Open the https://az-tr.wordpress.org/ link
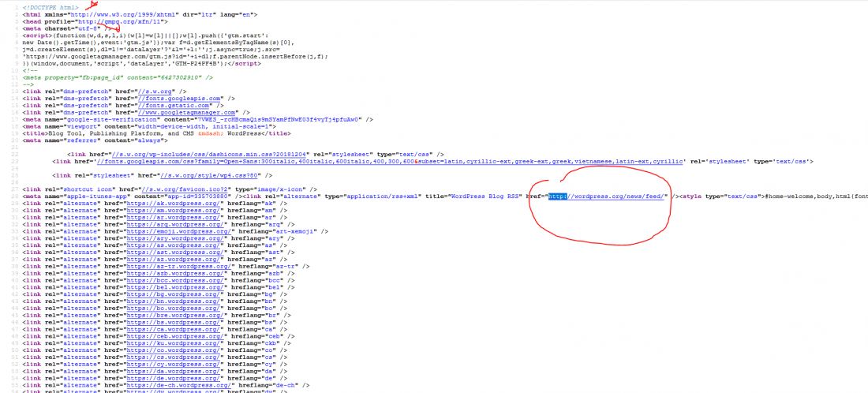Image resolution: width=868 pixels, height=393 pixels. coord(180,267)
